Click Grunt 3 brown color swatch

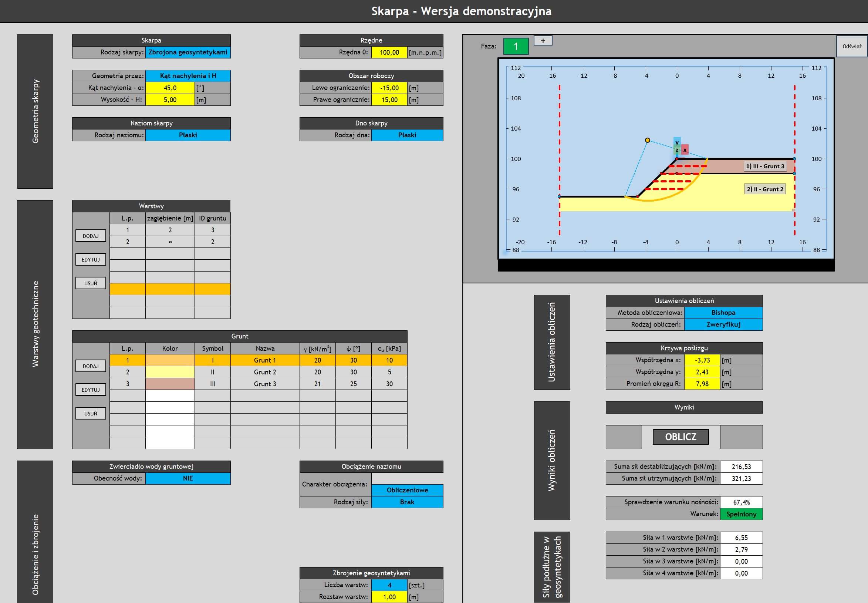pos(170,384)
